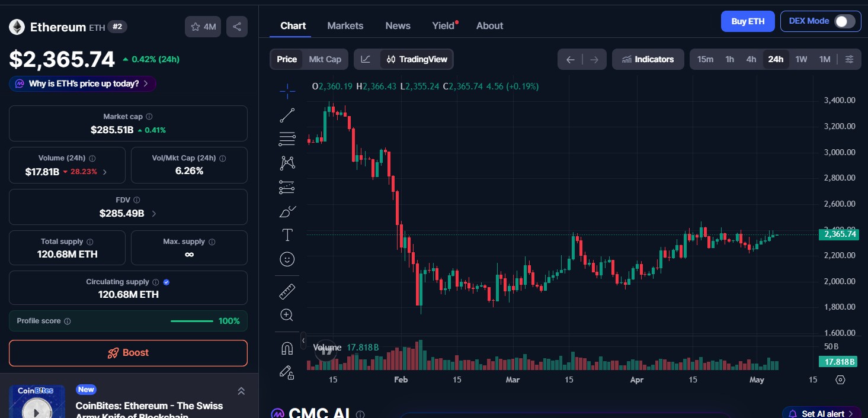Image resolution: width=868 pixels, height=418 pixels.
Task: Click the #2 rank badge
Action: click(117, 27)
